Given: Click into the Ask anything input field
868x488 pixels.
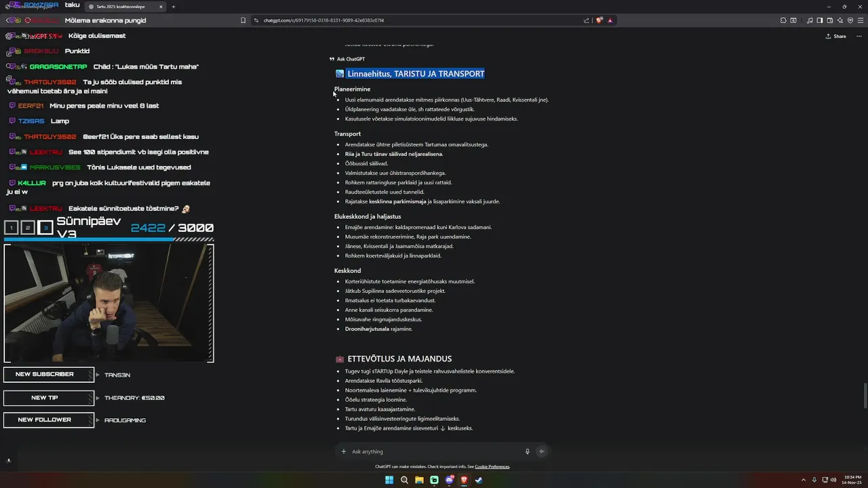Looking at the screenshot, I should point(434,451).
